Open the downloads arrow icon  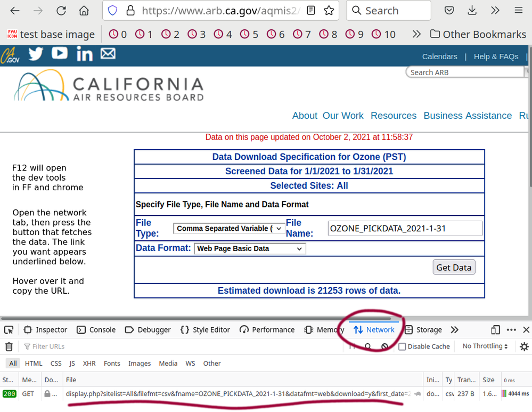pyautogui.click(x=472, y=11)
